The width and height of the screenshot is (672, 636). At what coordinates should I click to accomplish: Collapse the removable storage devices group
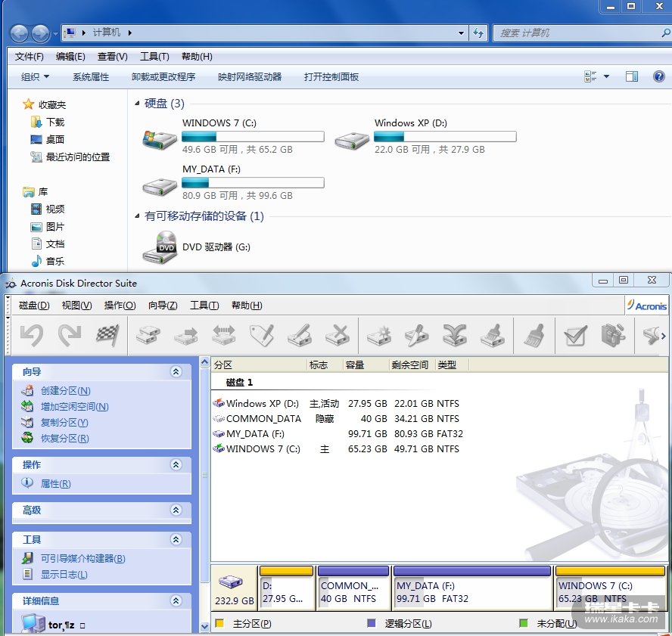click(x=137, y=216)
